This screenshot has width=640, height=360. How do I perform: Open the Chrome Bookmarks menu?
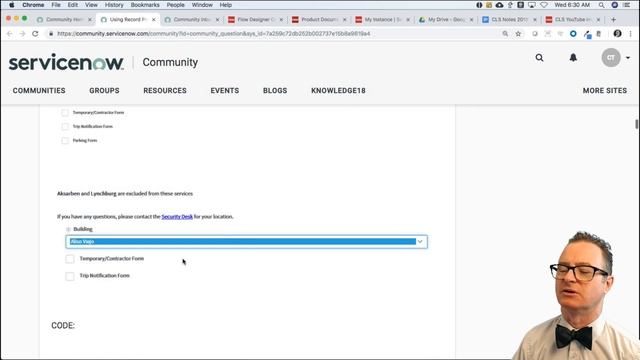tap(145, 5)
